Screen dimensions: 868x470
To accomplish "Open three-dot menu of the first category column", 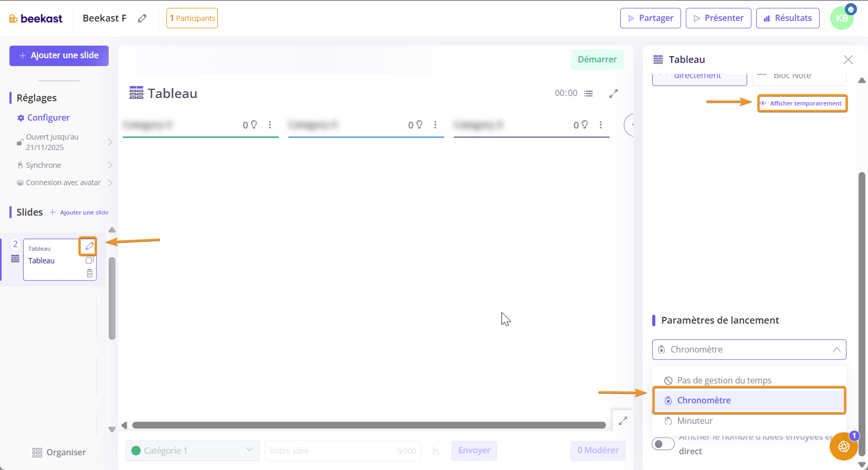I will (270, 125).
